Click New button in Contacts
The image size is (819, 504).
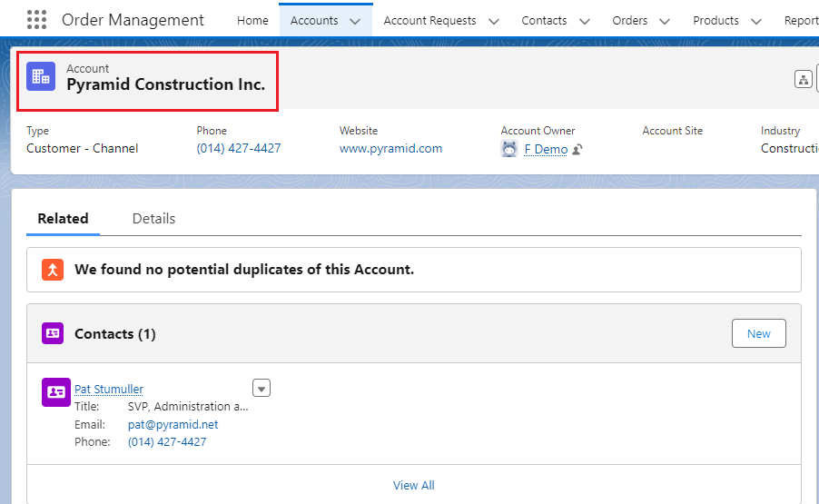pyautogui.click(x=758, y=333)
